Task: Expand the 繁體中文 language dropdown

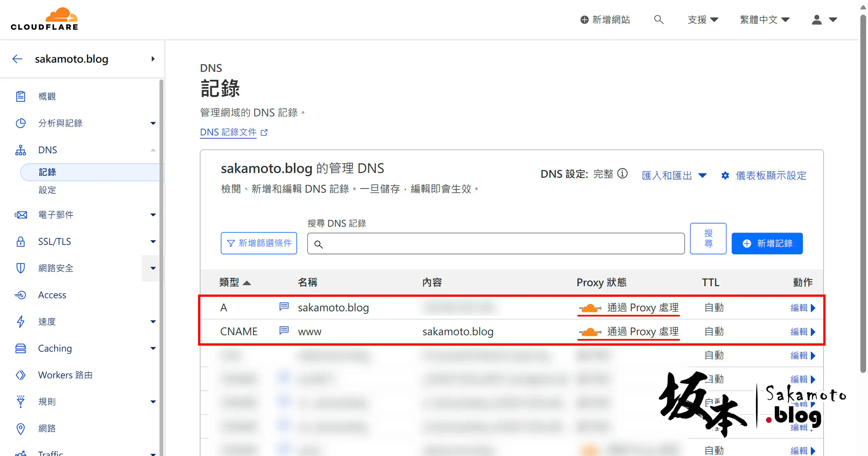Action: pyautogui.click(x=764, y=19)
